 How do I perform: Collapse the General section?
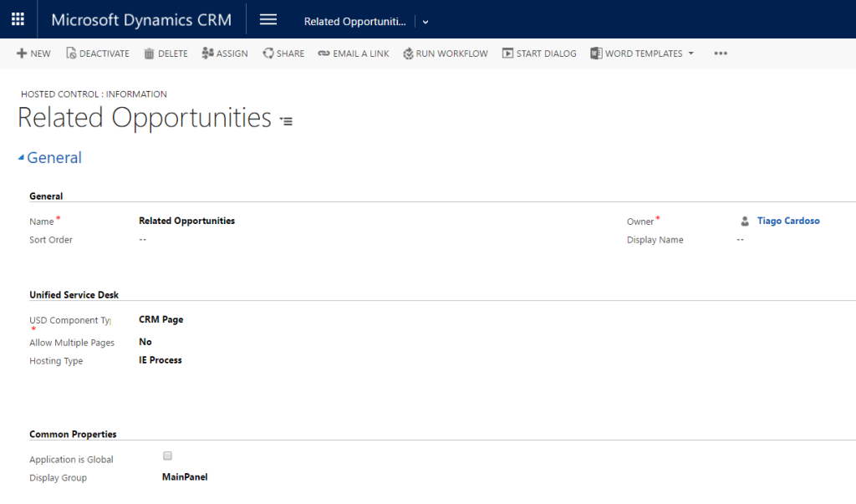[22, 158]
